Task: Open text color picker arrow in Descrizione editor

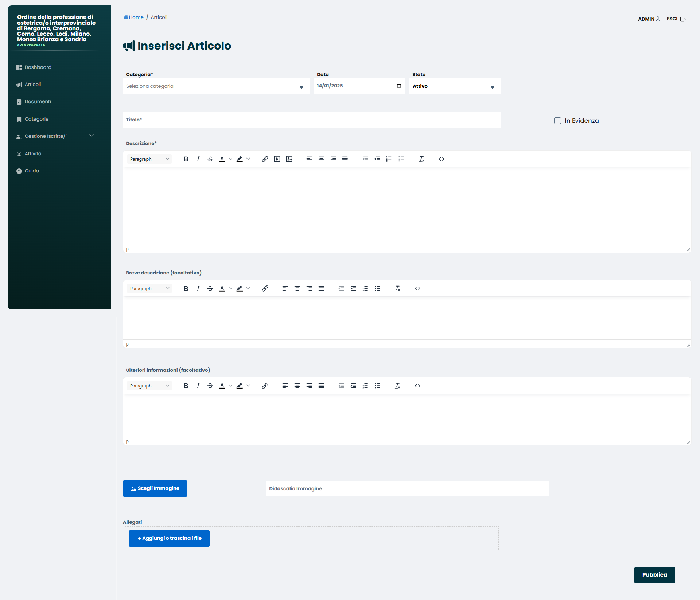Action: 230,159
